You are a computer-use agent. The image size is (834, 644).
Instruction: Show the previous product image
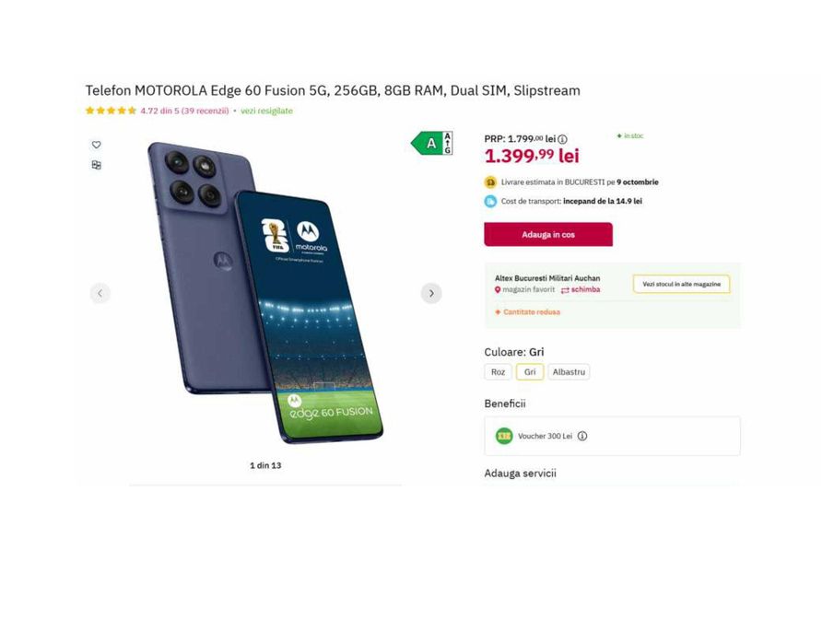click(x=100, y=293)
